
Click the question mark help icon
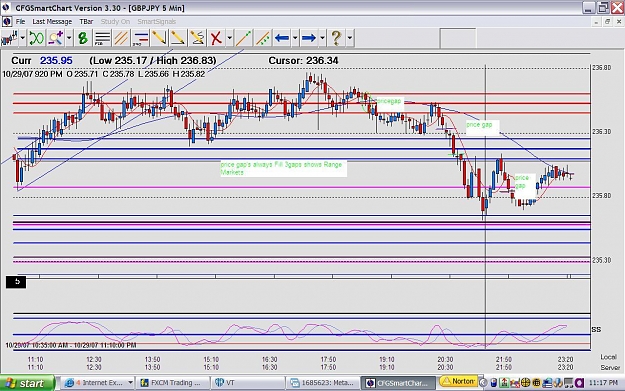click(336, 38)
